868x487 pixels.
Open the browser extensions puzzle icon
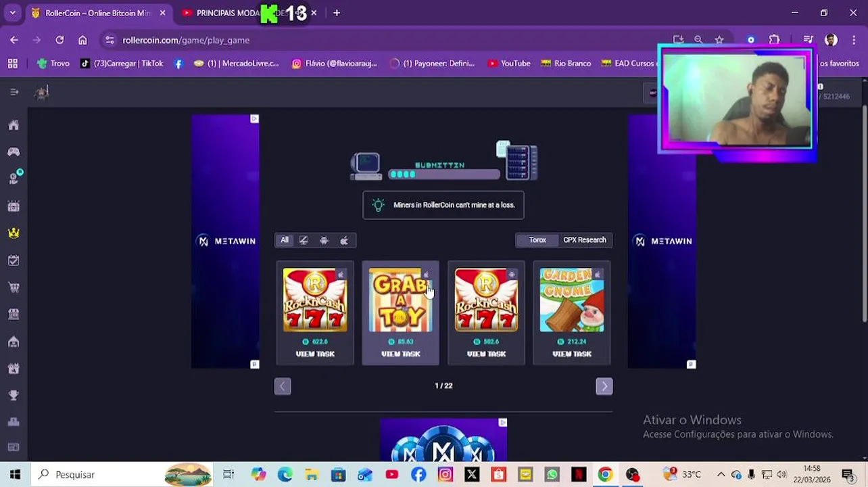pyautogui.click(x=775, y=40)
